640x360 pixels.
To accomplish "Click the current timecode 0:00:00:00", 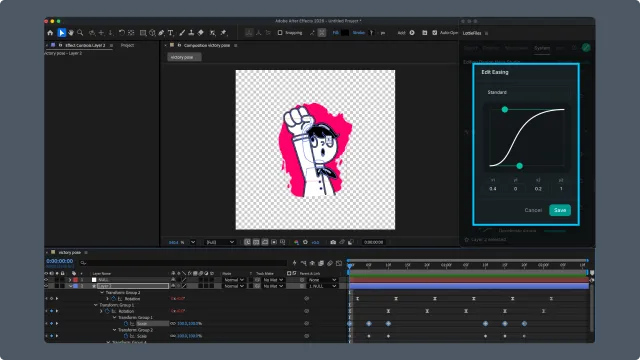I will click(x=60, y=261).
